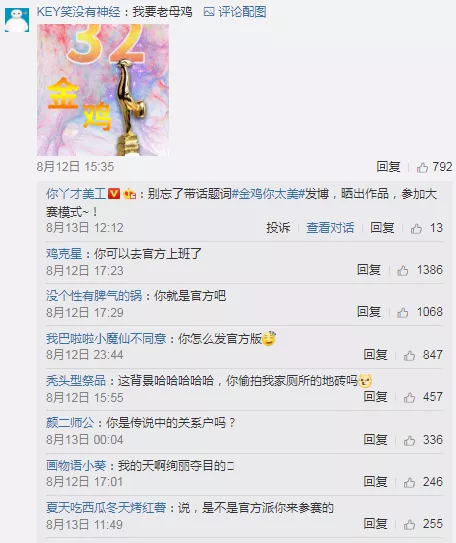Viewport: 456px width, 543px height.
Task: Click 投诉 to report the reply
Action: point(278,228)
